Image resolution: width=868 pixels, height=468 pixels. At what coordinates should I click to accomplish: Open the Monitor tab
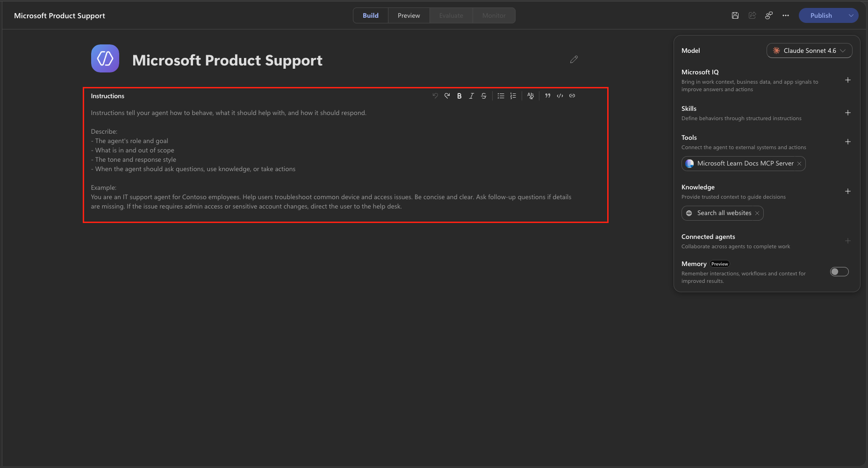[x=494, y=15]
